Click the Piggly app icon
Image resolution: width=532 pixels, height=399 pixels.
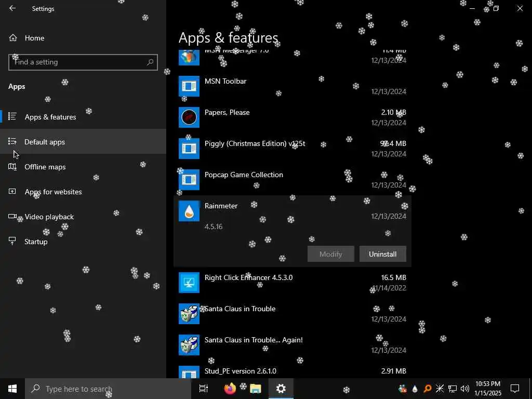tap(189, 149)
